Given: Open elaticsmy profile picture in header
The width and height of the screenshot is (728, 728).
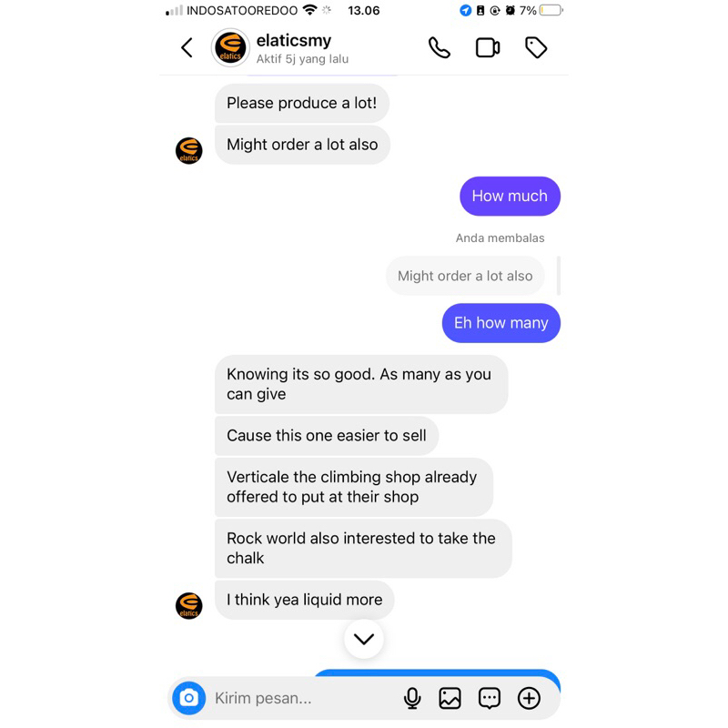Looking at the screenshot, I should 230,47.
